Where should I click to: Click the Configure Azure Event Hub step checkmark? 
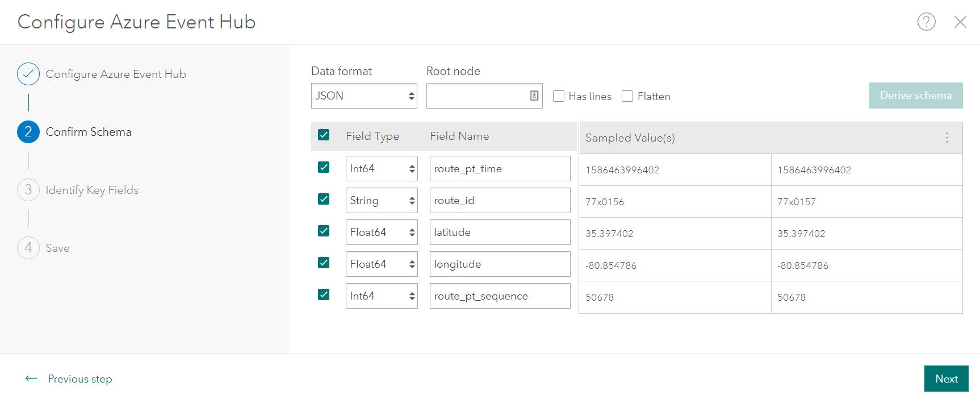pos(28,74)
